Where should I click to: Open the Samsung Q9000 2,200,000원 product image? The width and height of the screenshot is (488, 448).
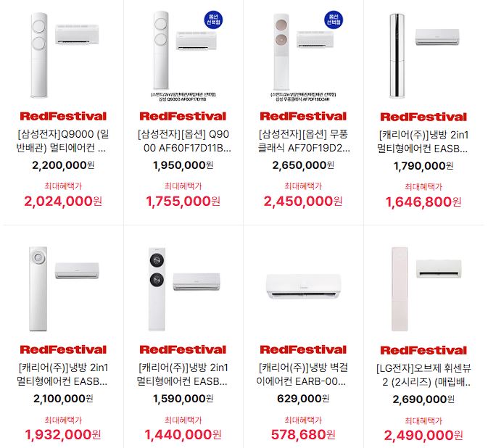click(63, 55)
